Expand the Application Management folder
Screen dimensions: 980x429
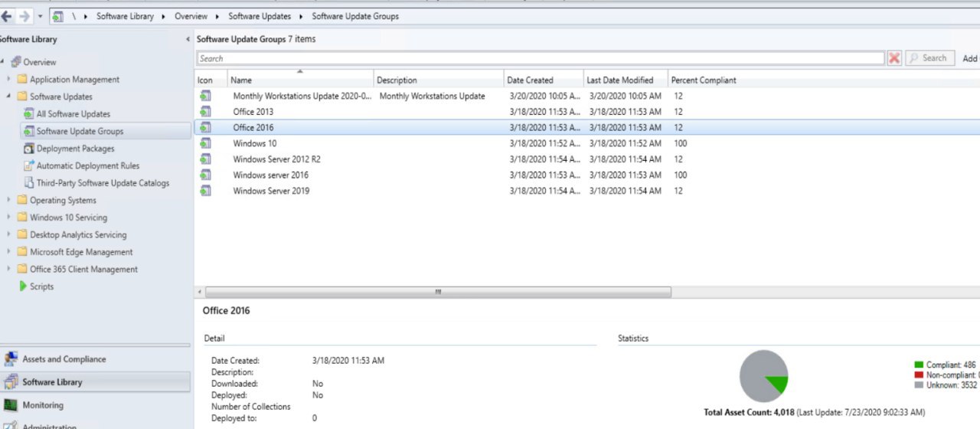[8, 79]
